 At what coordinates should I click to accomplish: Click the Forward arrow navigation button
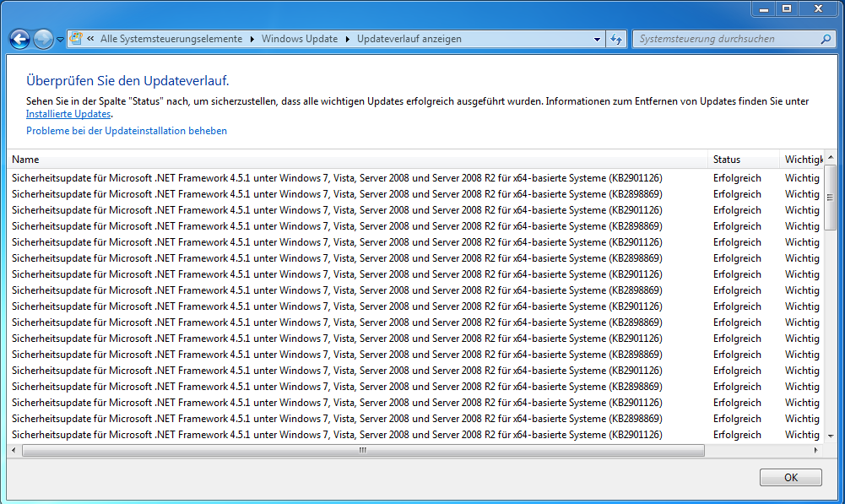click(43, 39)
